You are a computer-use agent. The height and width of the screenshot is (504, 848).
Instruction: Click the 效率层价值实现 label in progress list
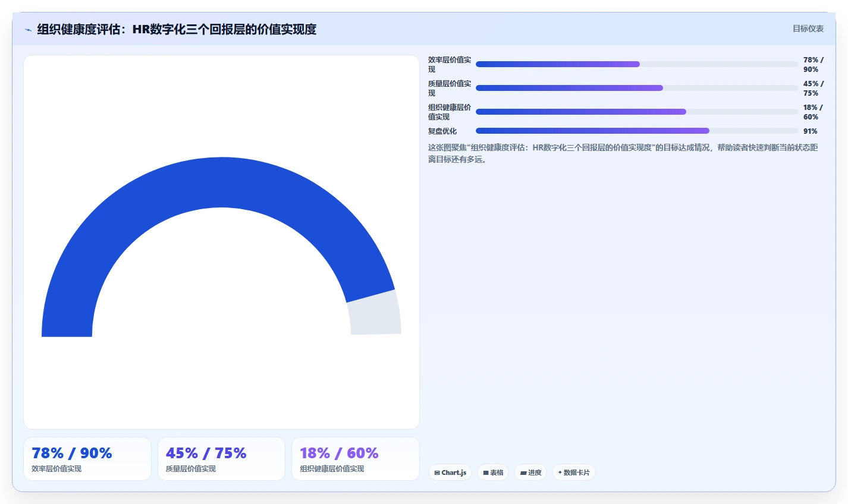click(x=450, y=64)
